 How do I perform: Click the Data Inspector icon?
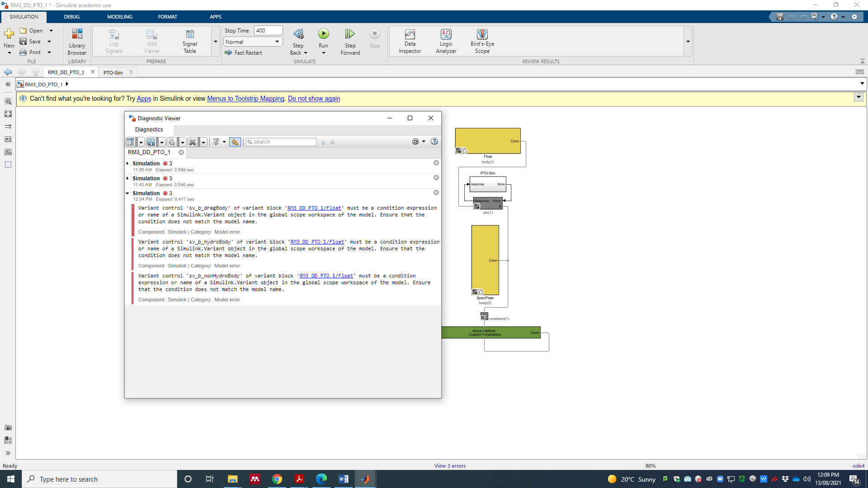[410, 41]
